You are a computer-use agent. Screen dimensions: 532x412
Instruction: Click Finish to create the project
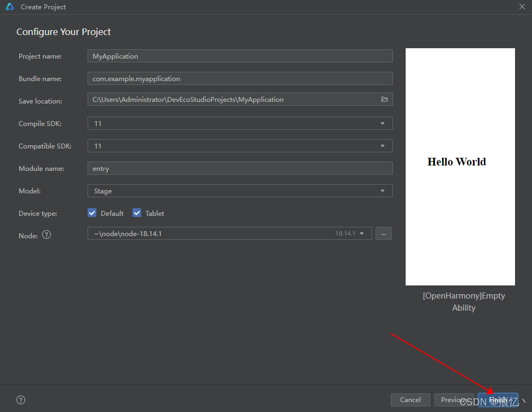coord(498,400)
